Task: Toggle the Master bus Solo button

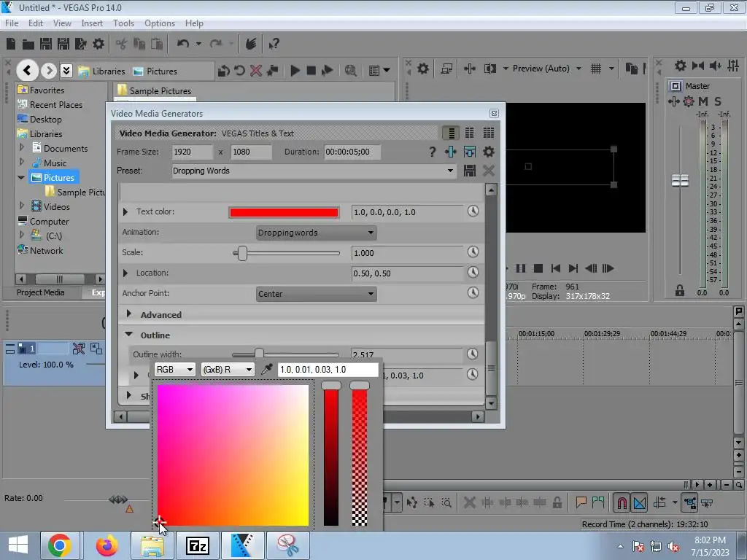Action: [718, 101]
